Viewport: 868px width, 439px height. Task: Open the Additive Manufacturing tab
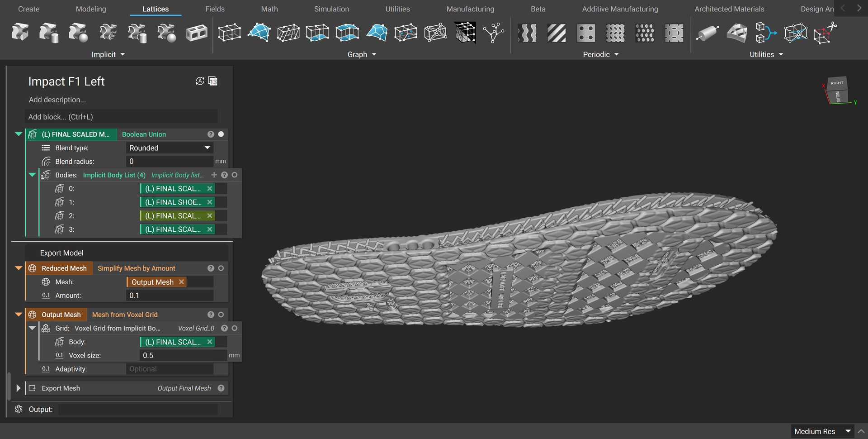tap(620, 9)
